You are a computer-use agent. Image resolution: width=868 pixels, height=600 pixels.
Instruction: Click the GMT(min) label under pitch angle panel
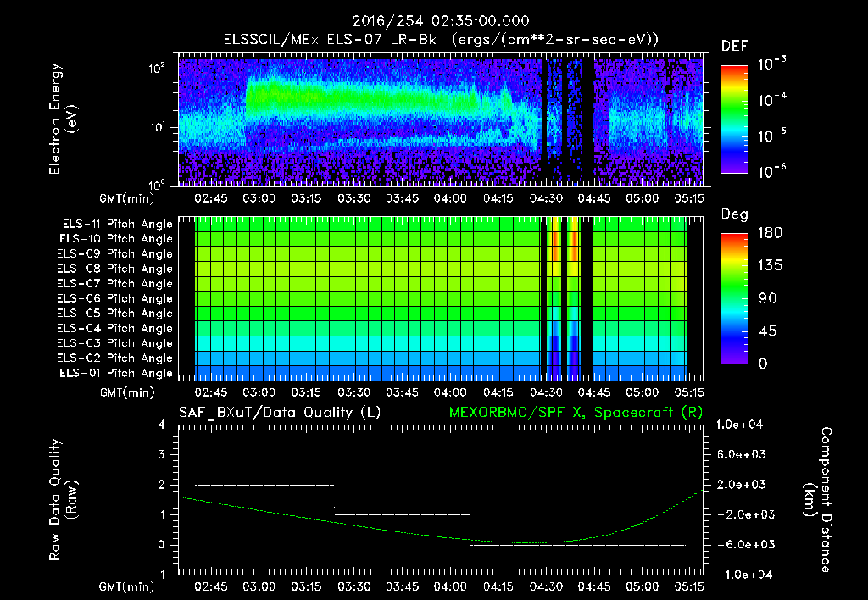pos(127,393)
